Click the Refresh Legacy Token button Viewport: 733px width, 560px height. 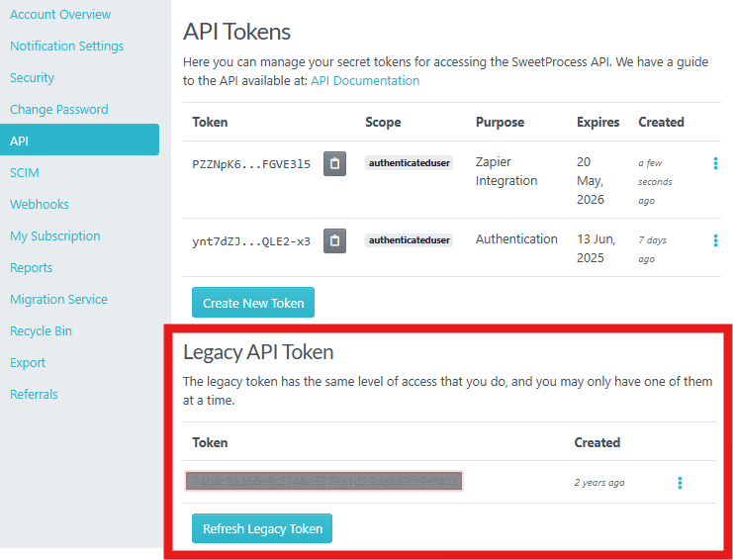click(x=262, y=528)
